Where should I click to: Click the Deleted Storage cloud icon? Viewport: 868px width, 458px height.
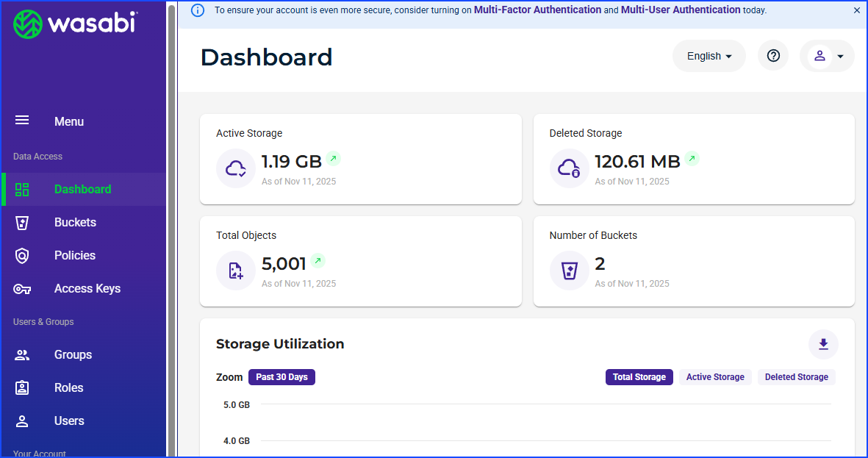(x=570, y=168)
